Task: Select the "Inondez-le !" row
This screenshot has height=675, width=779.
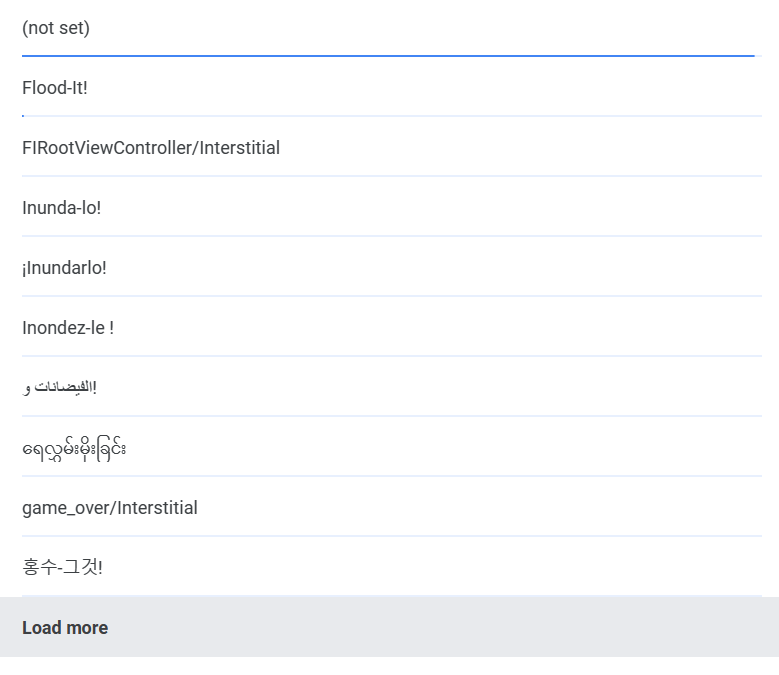Action: (391, 328)
